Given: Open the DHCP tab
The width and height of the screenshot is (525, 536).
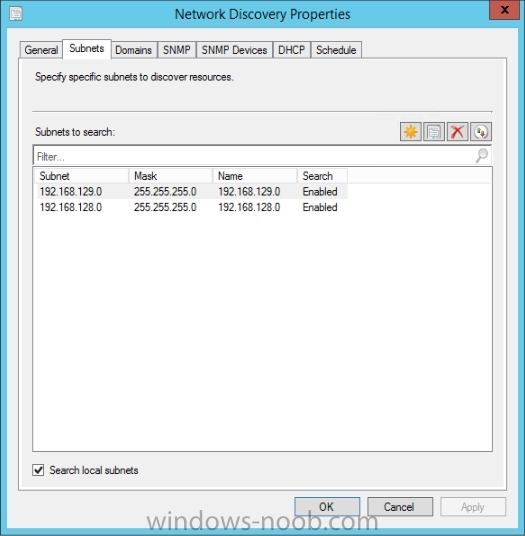Looking at the screenshot, I should tap(291, 50).
